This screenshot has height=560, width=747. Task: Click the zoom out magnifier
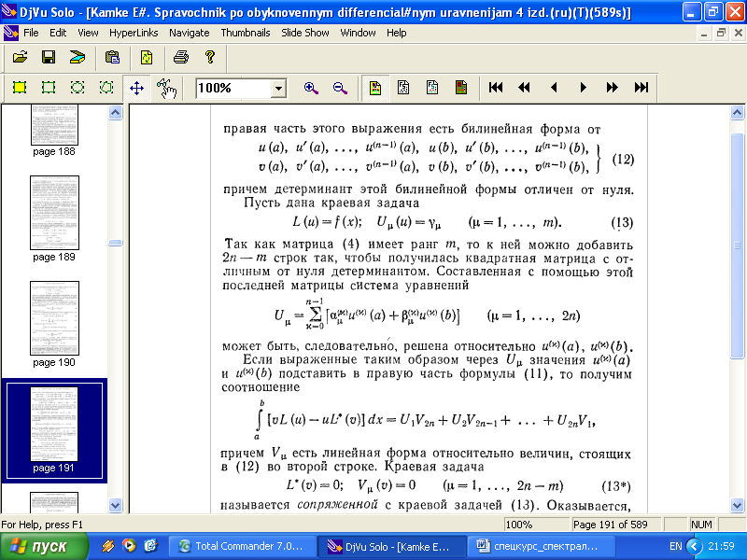tap(340, 88)
